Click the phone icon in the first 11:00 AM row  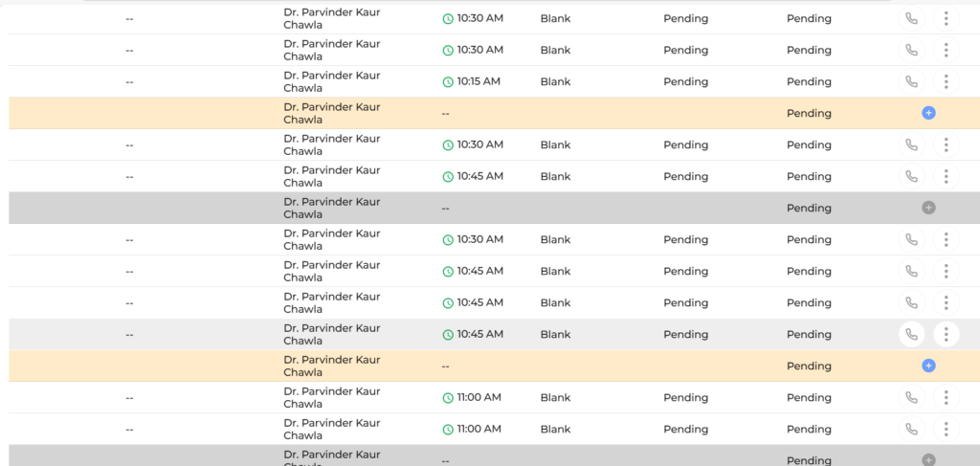[912, 397]
